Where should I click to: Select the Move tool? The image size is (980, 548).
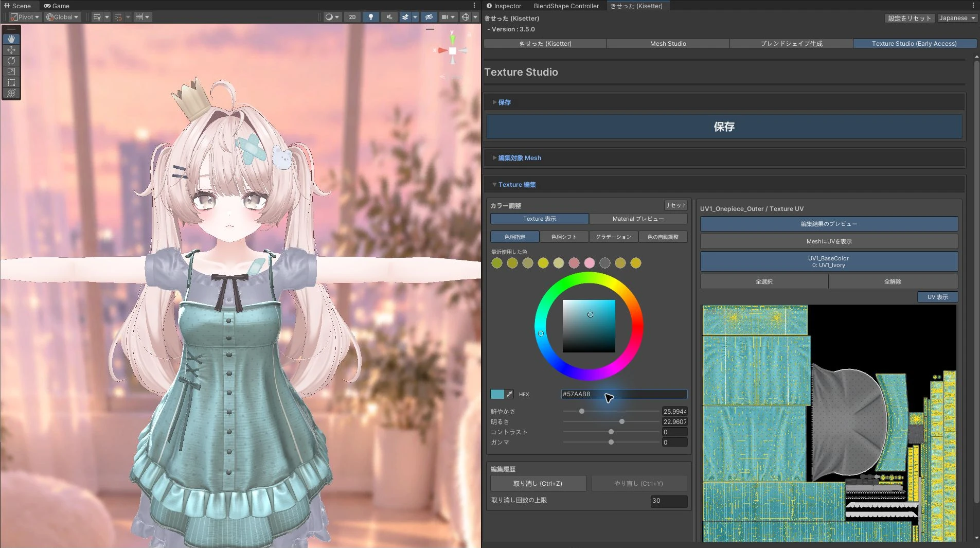point(11,50)
